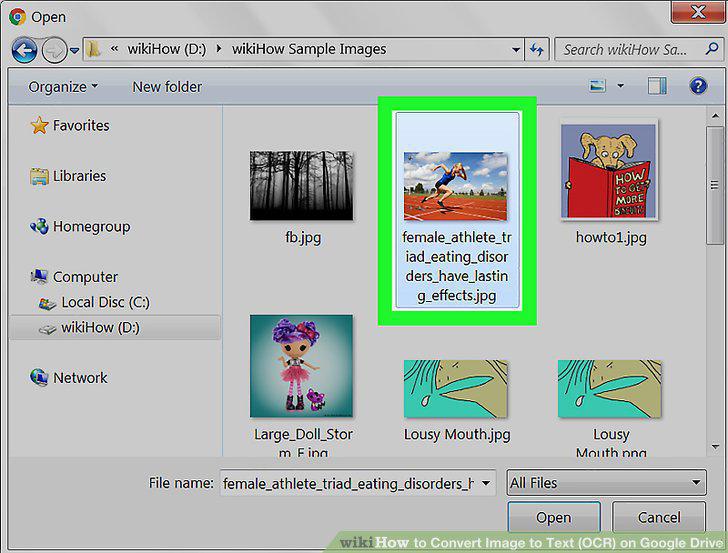Click the file list scroll down arrow

coord(715,447)
